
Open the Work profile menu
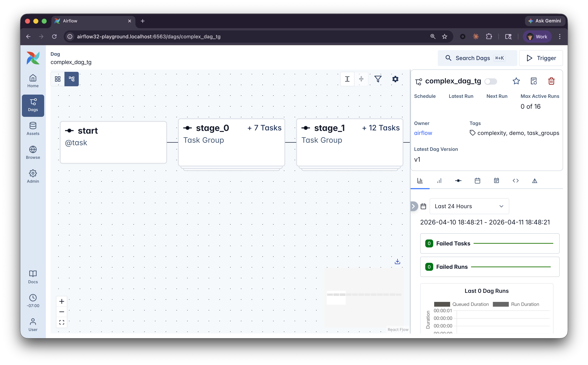(537, 37)
